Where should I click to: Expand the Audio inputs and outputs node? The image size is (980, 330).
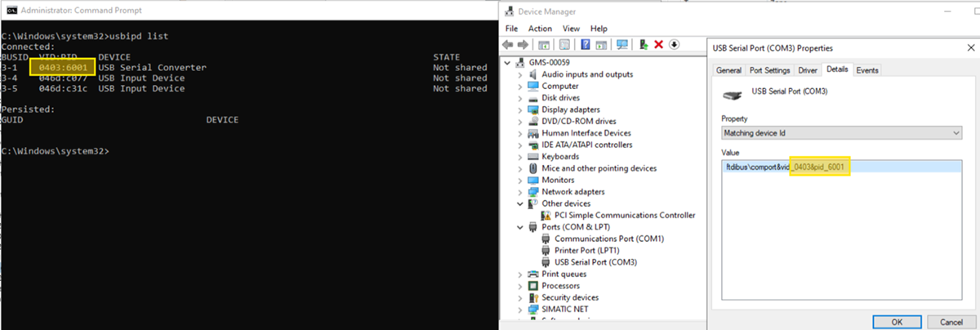(x=521, y=74)
